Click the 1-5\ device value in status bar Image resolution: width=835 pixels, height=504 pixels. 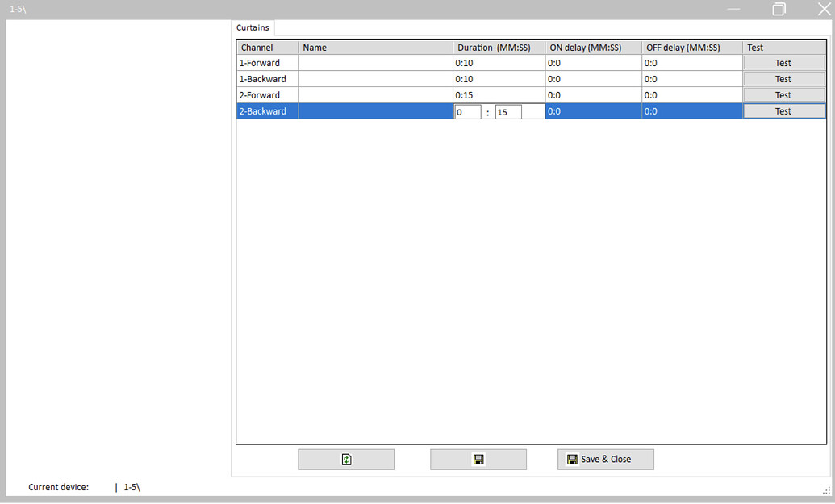pyautogui.click(x=132, y=487)
